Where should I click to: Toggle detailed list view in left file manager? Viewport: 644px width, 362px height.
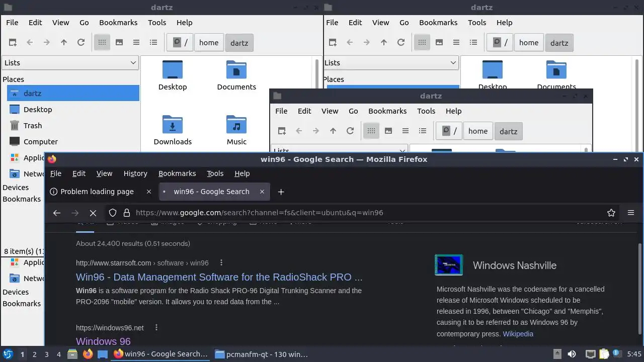153,43
